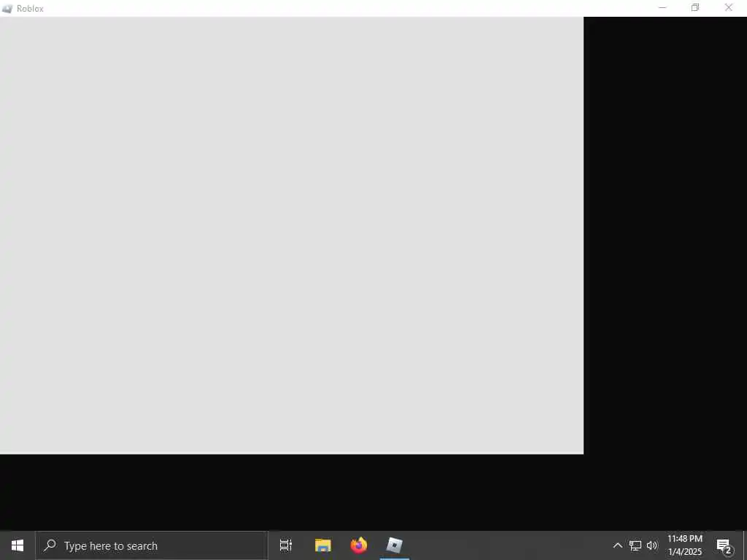
Task: Select the Roblox taskbar icon
Action: click(395, 545)
